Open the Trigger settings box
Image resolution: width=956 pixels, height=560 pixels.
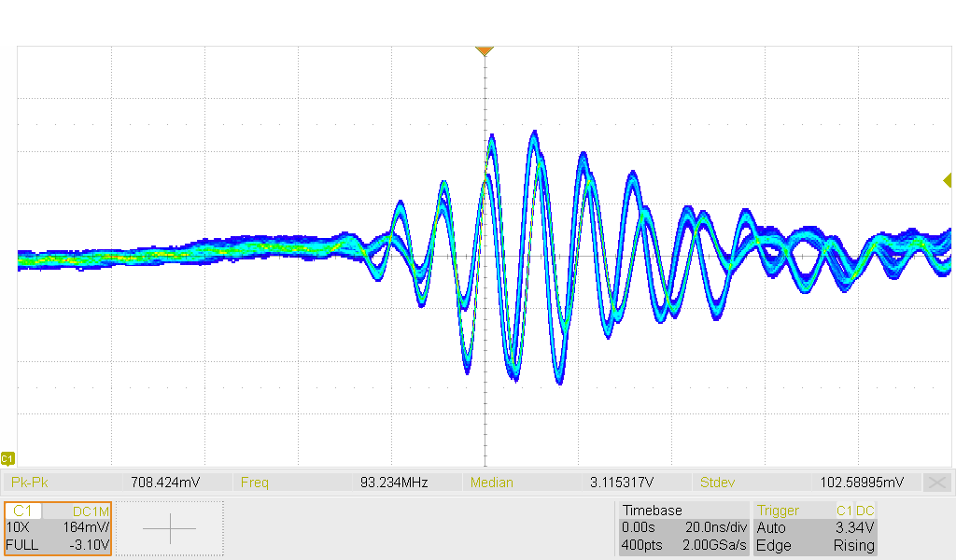point(815,528)
